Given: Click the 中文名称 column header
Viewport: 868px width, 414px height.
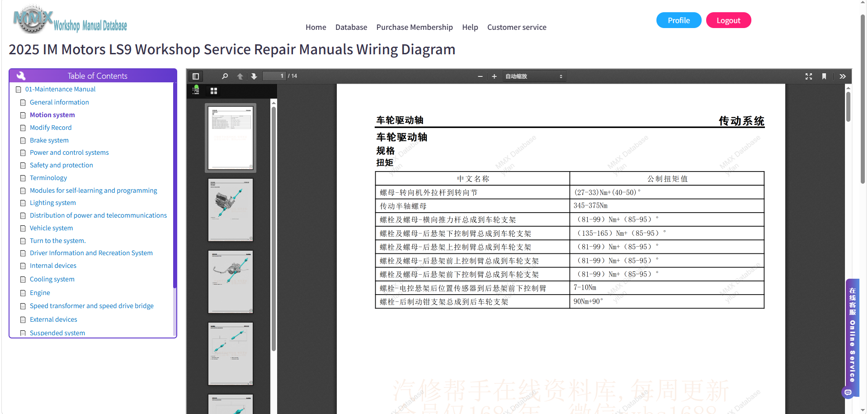Looking at the screenshot, I should coord(472,179).
